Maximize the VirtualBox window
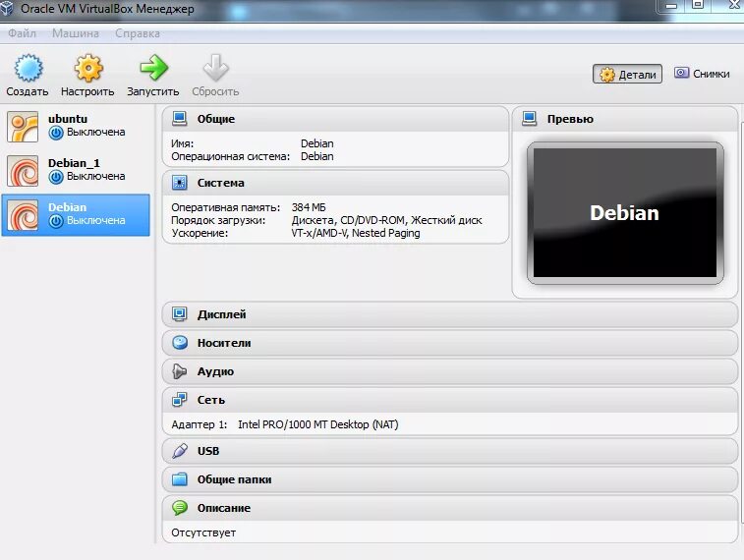 tap(698, 5)
